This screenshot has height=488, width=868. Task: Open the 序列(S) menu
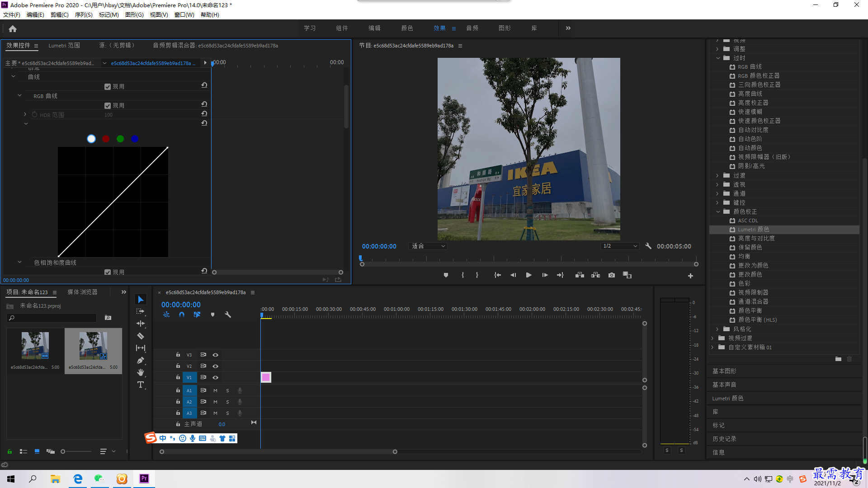click(x=84, y=15)
